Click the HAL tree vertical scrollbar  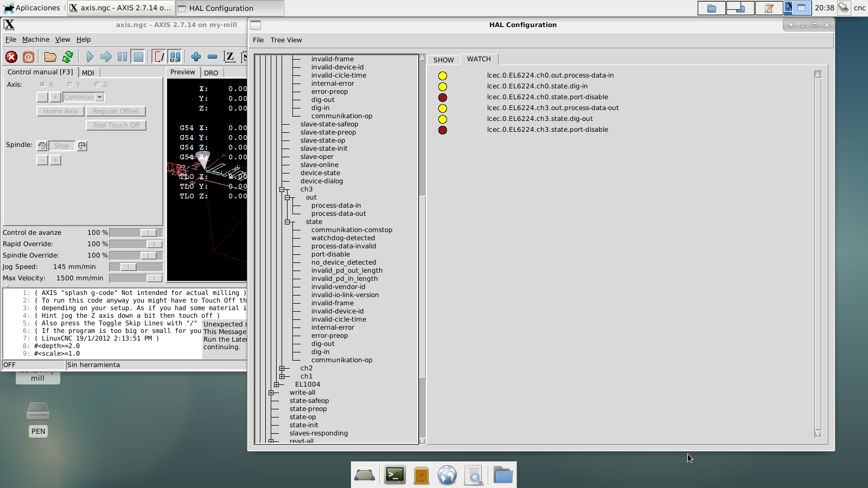click(x=423, y=249)
